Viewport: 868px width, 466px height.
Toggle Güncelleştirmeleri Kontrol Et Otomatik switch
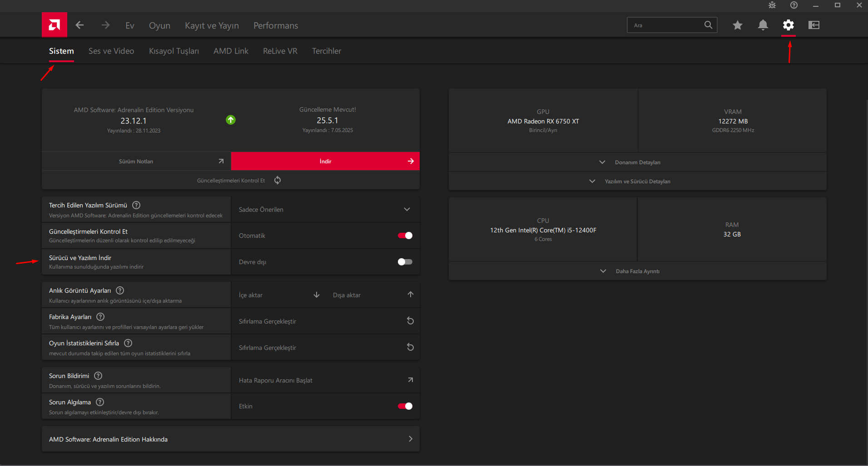click(405, 235)
